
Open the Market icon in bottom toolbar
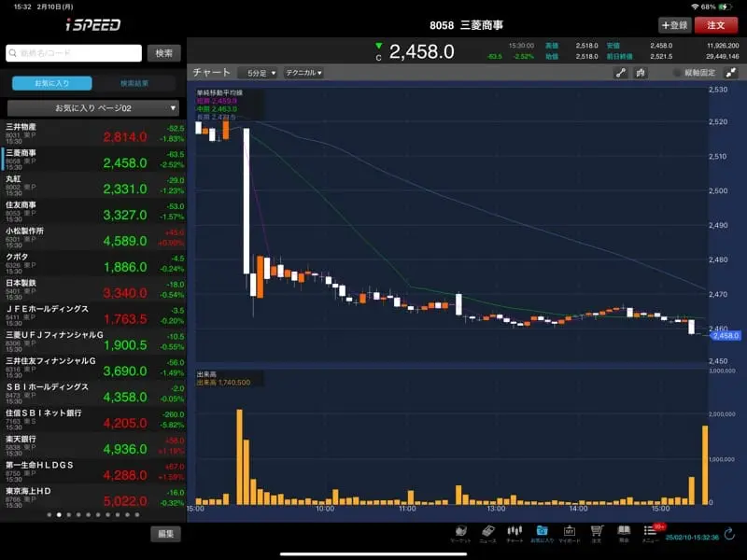pos(461,534)
